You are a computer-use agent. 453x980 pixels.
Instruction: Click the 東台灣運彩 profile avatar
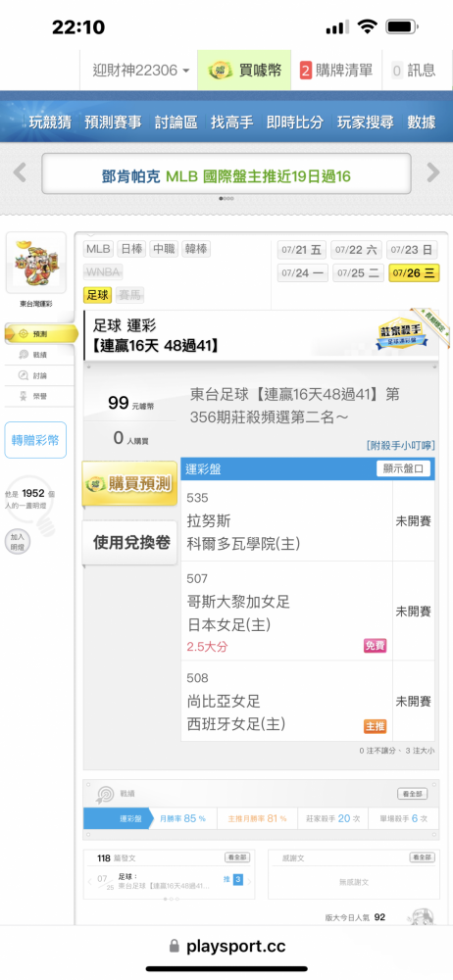35,263
